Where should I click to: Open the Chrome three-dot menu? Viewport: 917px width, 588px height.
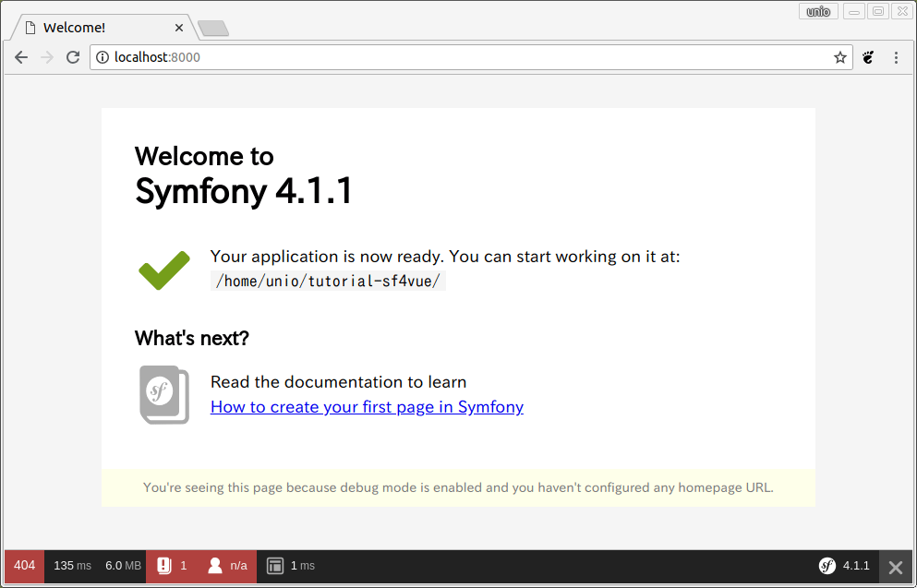coord(896,57)
